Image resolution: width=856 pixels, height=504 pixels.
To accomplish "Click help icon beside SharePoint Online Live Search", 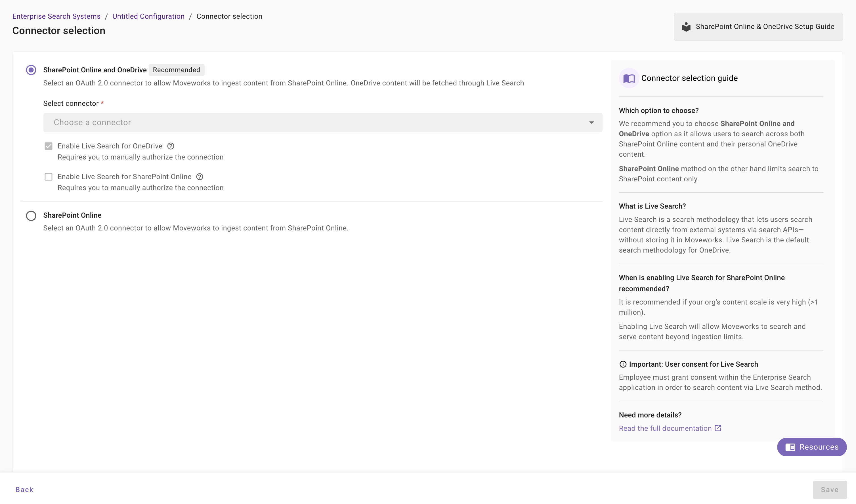I will pos(200,177).
